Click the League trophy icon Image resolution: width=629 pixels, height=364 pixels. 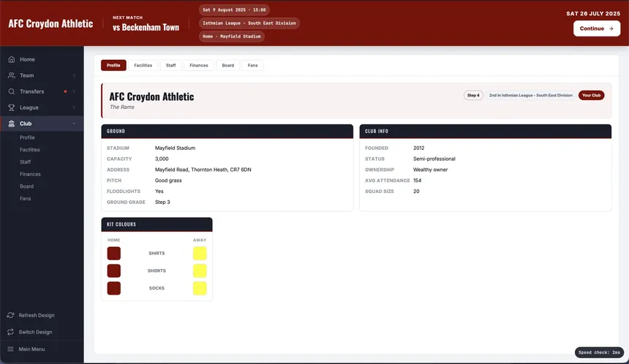[x=11, y=107]
